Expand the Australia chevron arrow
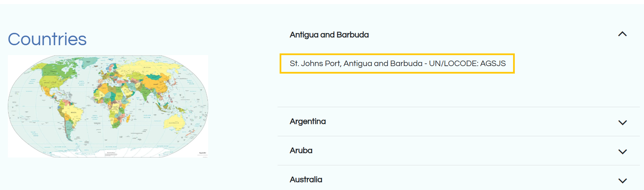 tap(622, 181)
